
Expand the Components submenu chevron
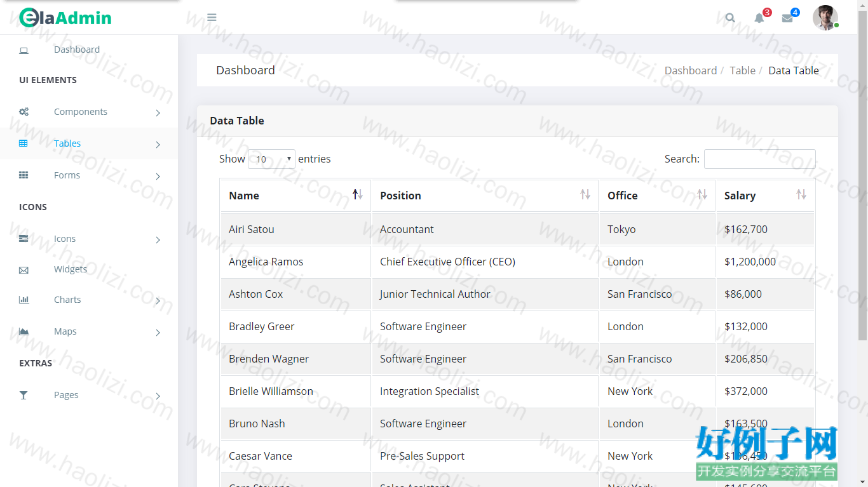(158, 113)
